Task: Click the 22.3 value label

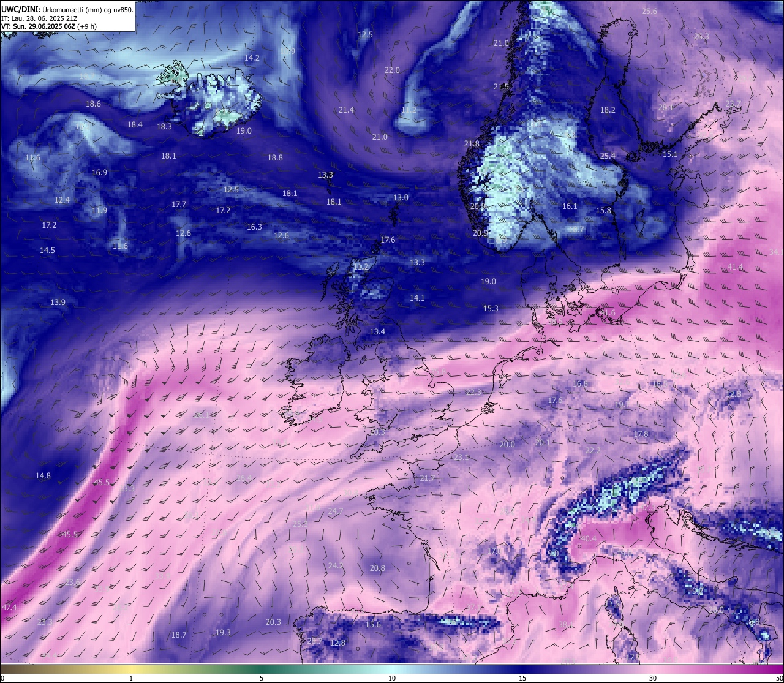Action: 473,393
